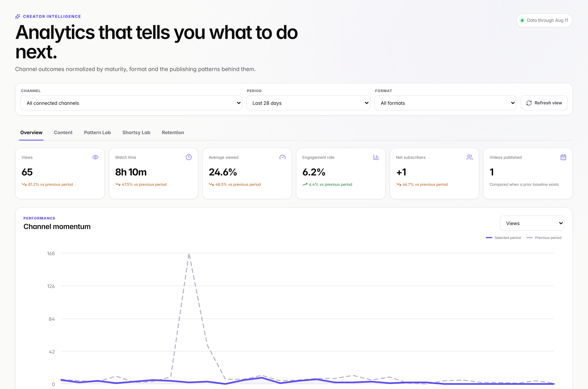The height and width of the screenshot is (389, 588).
Task: Open the Channel dropdown showing All connected channels
Action: (x=131, y=103)
